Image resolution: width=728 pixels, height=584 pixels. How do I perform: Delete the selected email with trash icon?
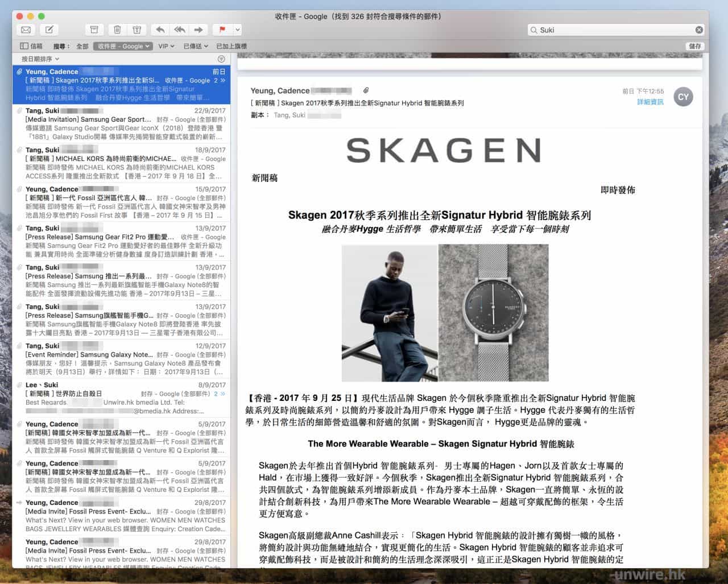[117, 30]
